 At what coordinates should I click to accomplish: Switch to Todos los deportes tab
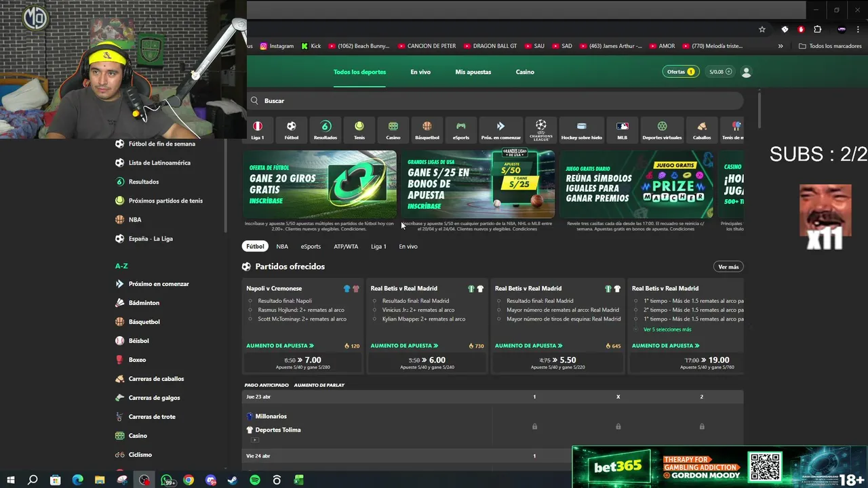point(359,72)
